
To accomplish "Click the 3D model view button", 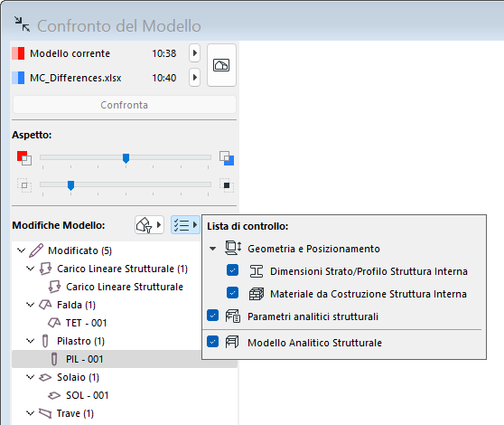I will pyautogui.click(x=221, y=65).
